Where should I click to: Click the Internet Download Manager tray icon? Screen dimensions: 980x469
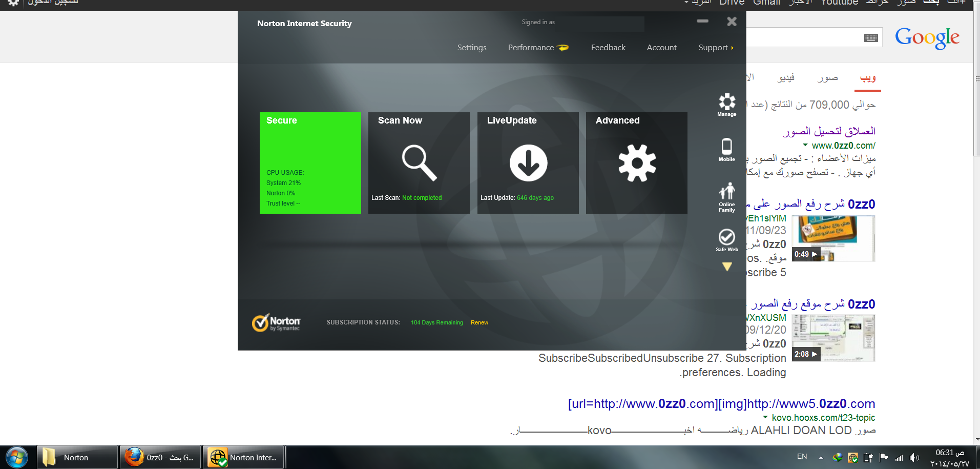837,457
